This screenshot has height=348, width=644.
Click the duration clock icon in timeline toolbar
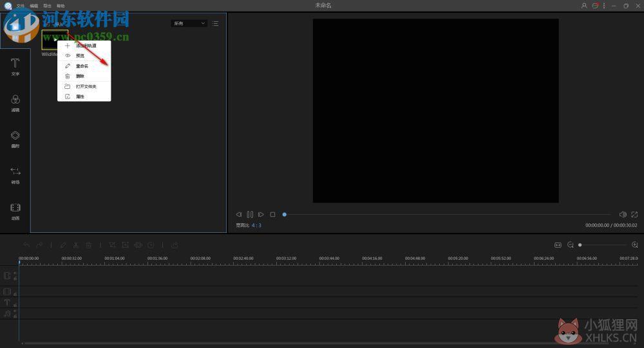[151, 245]
